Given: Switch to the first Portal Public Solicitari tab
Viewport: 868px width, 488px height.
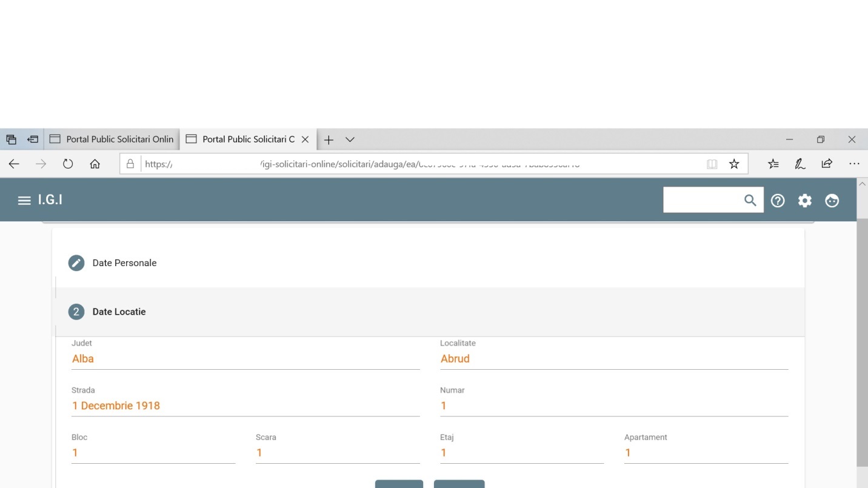Looking at the screenshot, I should click(x=112, y=139).
